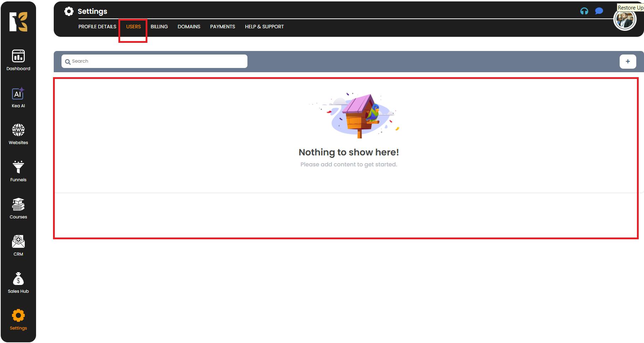Open the Dashboard from the sidebar
Screen dimensions: 644x343
[18, 60]
